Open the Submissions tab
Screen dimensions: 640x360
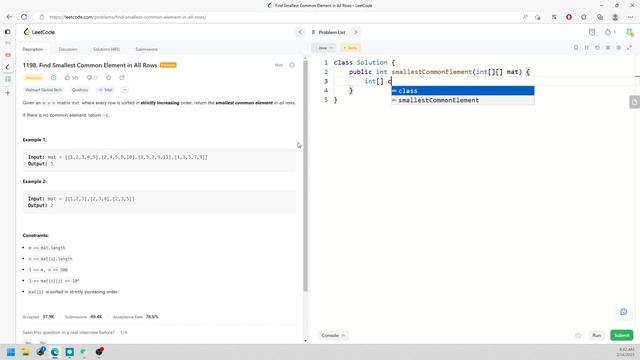(147, 49)
